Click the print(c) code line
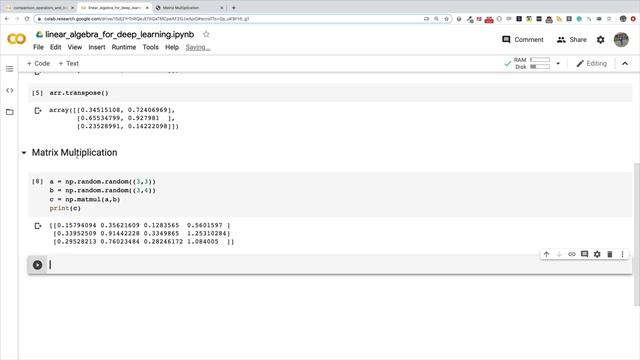 (x=65, y=209)
